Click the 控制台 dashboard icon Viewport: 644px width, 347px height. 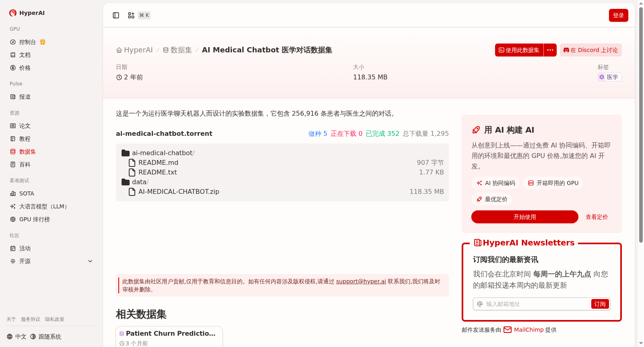pos(13,42)
